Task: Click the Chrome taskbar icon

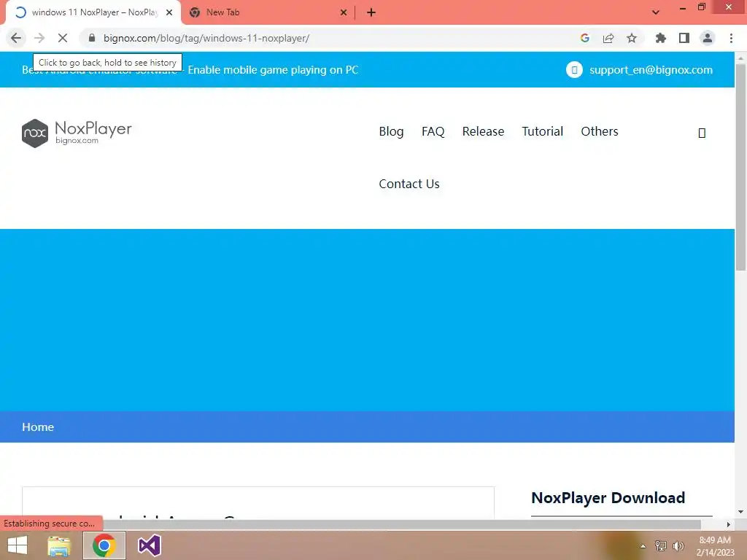Action: pos(104,545)
